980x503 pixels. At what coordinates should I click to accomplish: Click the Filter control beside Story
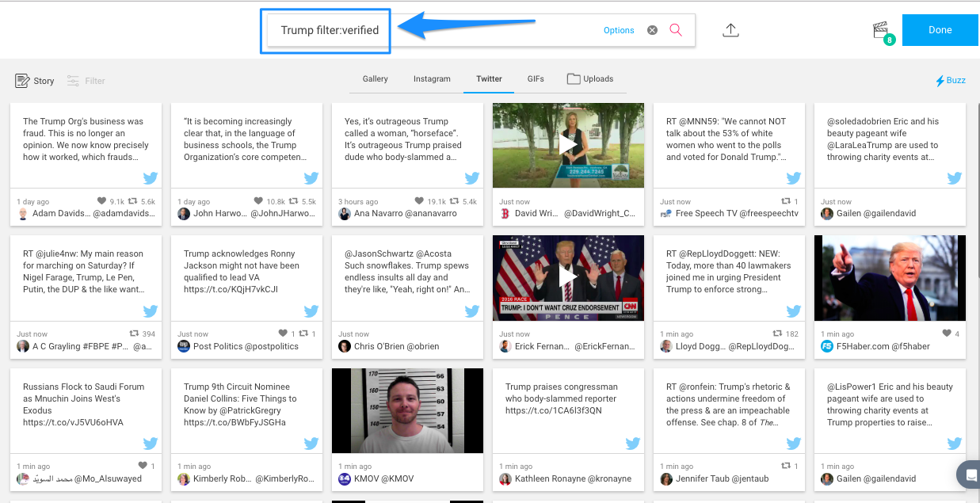click(86, 81)
